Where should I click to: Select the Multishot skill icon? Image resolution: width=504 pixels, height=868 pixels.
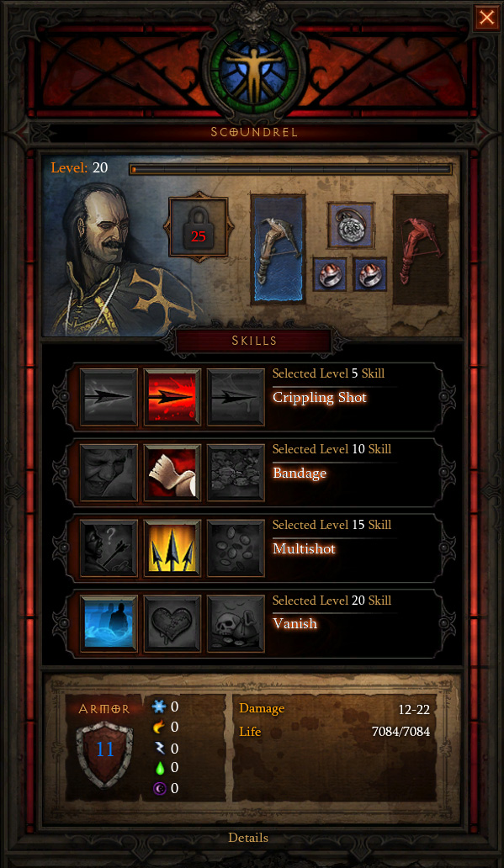tap(172, 548)
